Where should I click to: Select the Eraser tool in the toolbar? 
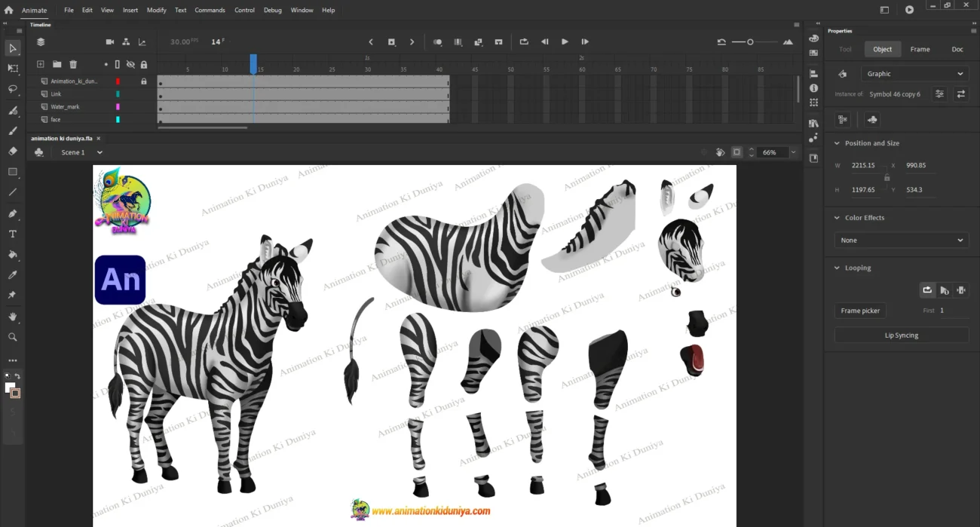point(13,152)
